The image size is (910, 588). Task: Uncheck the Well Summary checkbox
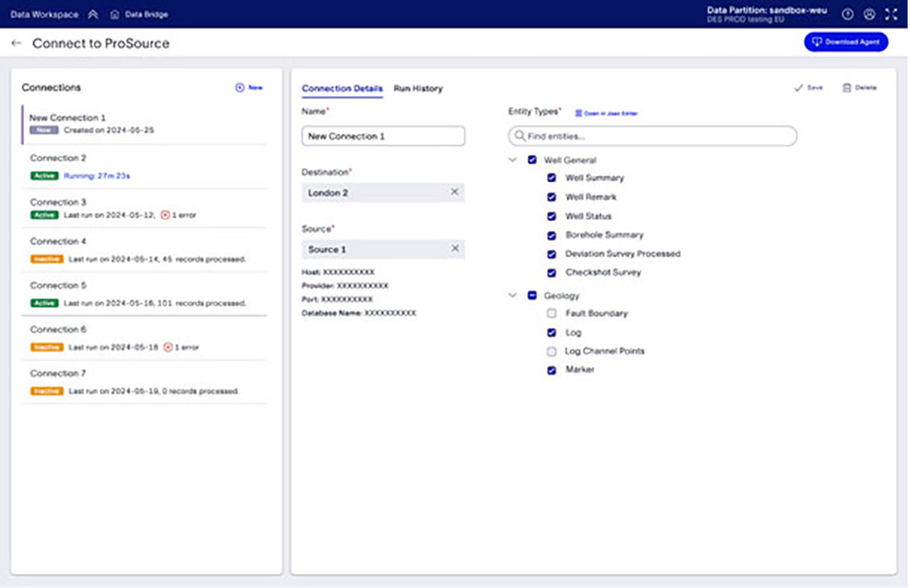552,178
